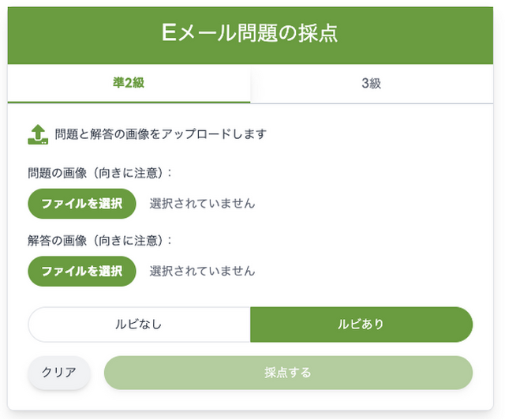Enable the ルビあり option
505x420 pixels.
click(361, 324)
